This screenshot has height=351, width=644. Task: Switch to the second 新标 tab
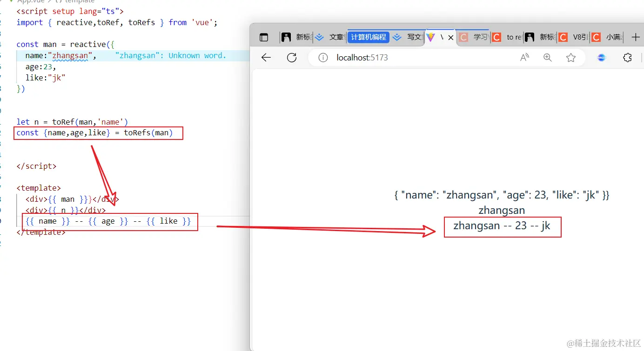click(540, 37)
